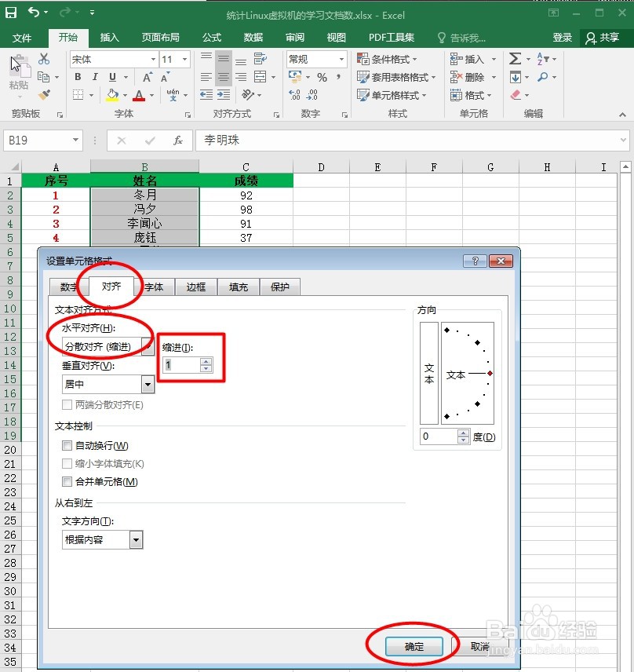Open the 文件 menu

click(x=21, y=38)
